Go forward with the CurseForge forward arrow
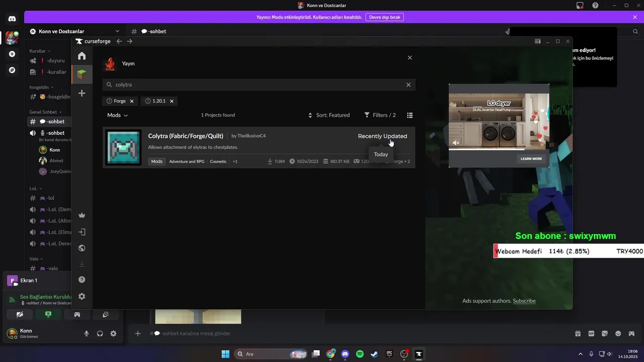Viewport: 644px width, 362px height. [x=129, y=41]
